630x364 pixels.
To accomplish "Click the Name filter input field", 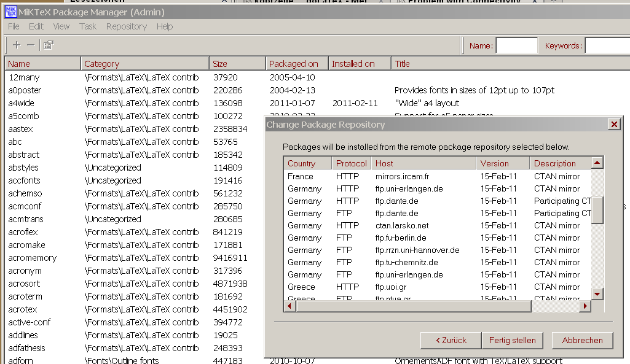I will click(517, 45).
